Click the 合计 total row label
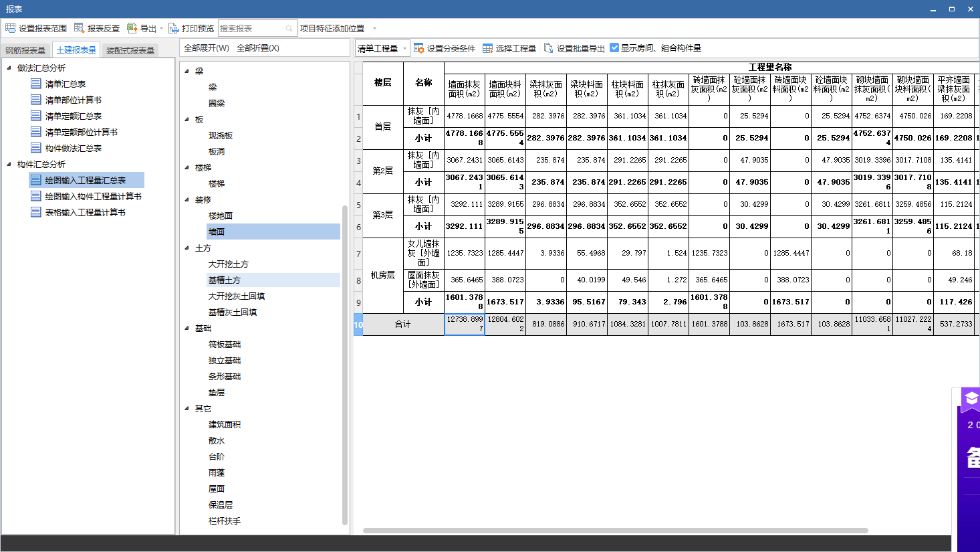Screen dimensions: 980x552 coord(403,324)
